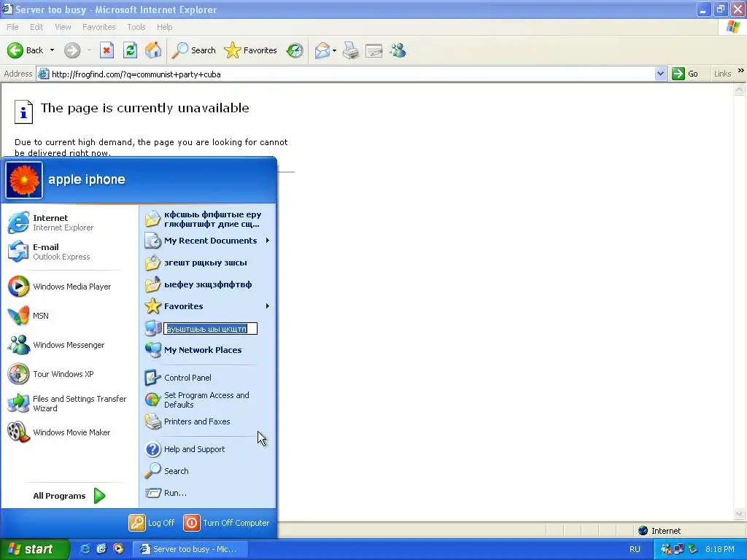Image resolution: width=747 pixels, height=560 pixels.
Task: Click the Mail envelope icon
Action: [x=322, y=50]
